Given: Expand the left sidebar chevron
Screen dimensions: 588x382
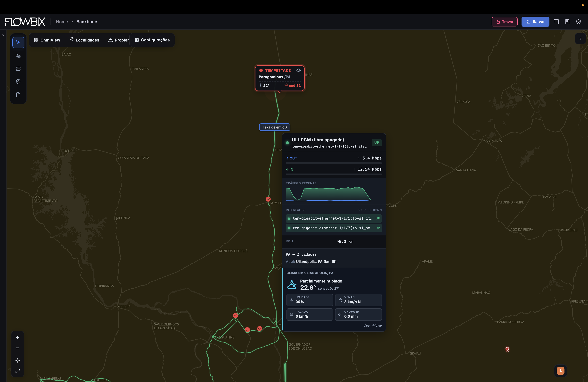Looking at the screenshot, I should click(3, 35).
